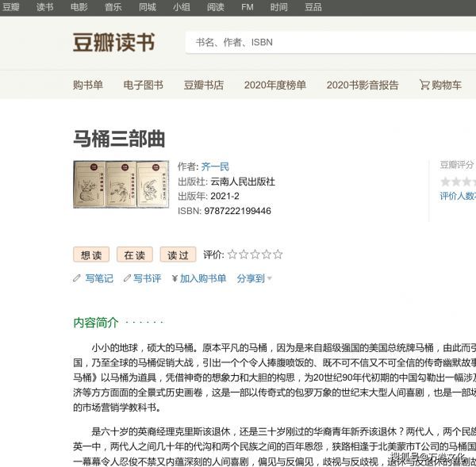Expand the 分享到 dropdown
The height and width of the screenshot is (467, 476).
[254, 278]
